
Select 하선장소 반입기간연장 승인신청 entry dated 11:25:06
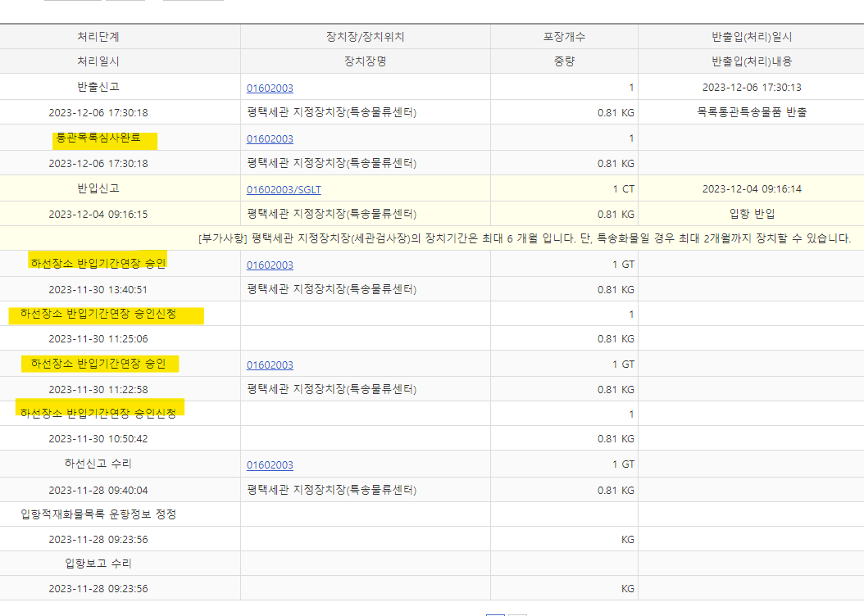tap(98, 314)
